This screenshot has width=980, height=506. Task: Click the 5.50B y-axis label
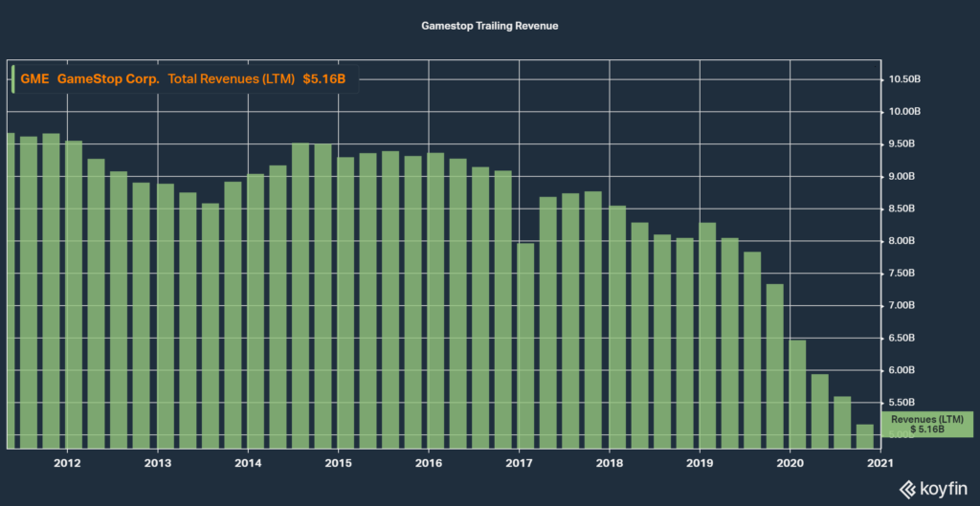click(x=901, y=403)
